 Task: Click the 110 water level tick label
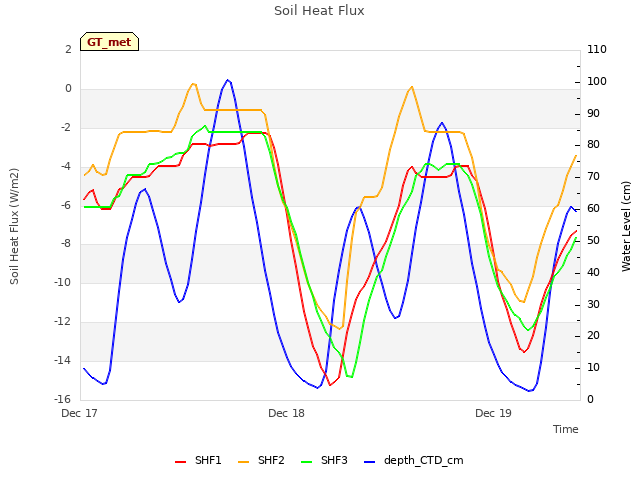(x=597, y=49)
